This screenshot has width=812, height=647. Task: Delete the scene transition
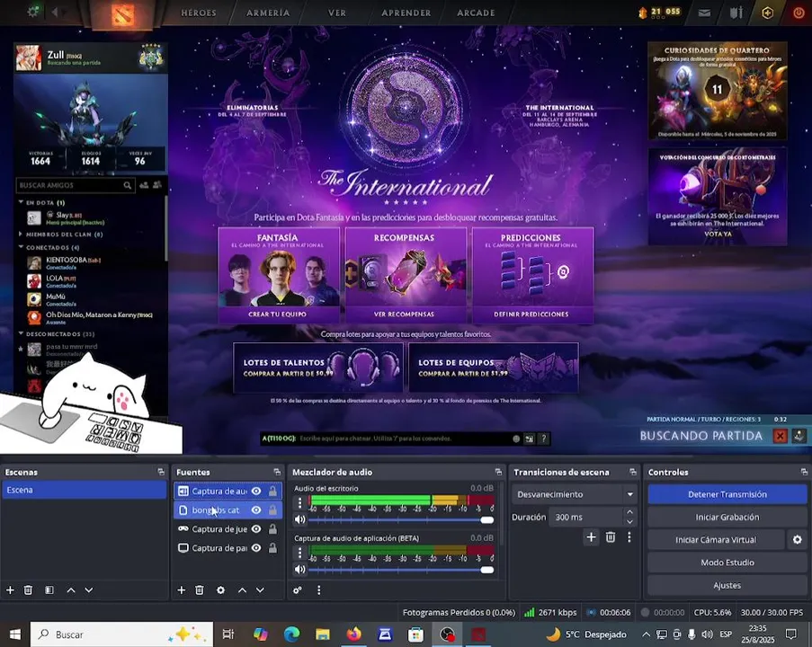[611, 537]
